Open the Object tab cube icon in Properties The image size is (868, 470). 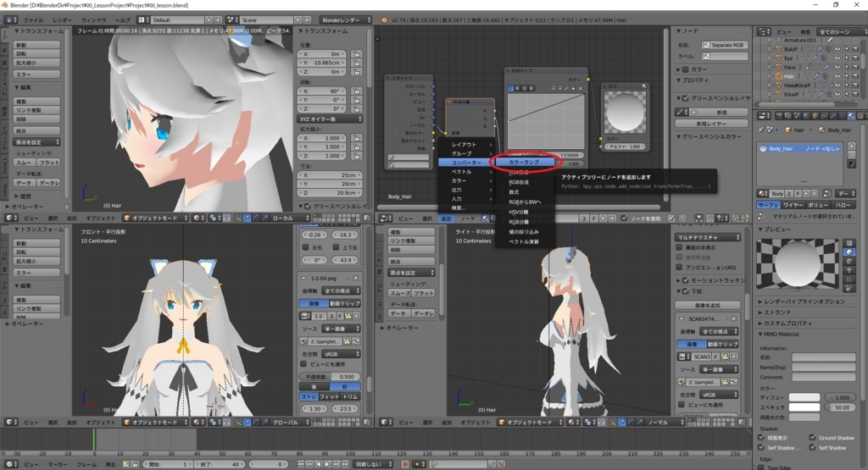click(815, 115)
